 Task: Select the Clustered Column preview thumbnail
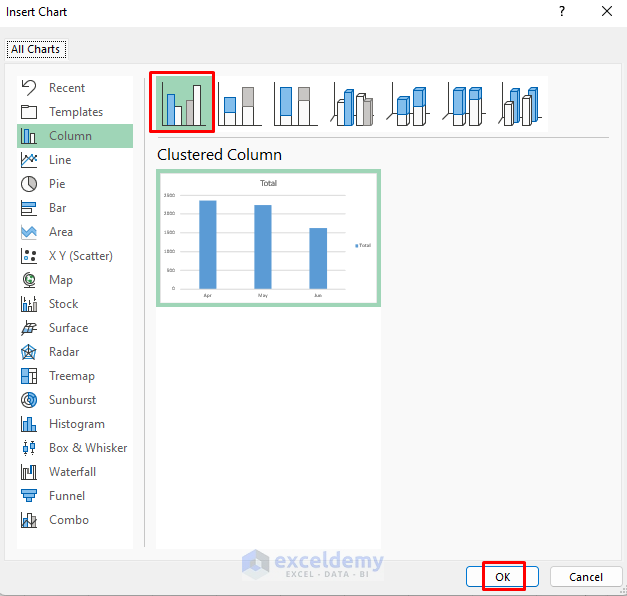point(268,238)
